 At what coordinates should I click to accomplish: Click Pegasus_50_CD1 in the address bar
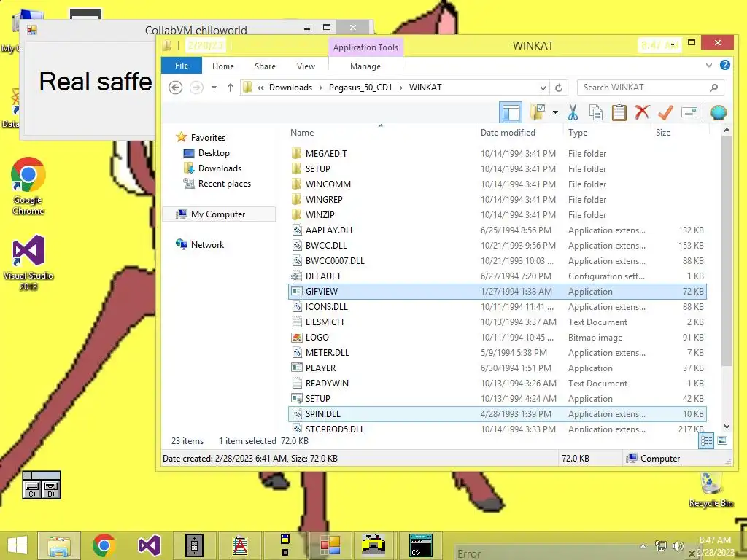pyautogui.click(x=360, y=87)
